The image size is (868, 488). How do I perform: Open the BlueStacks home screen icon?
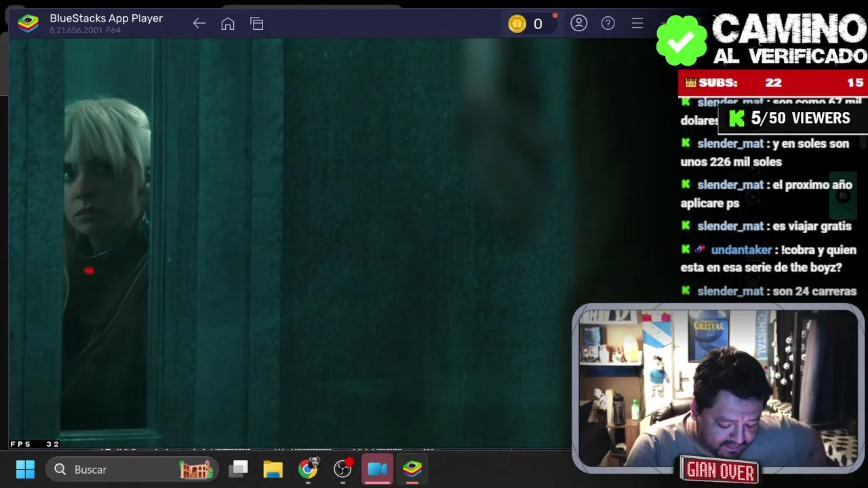228,24
